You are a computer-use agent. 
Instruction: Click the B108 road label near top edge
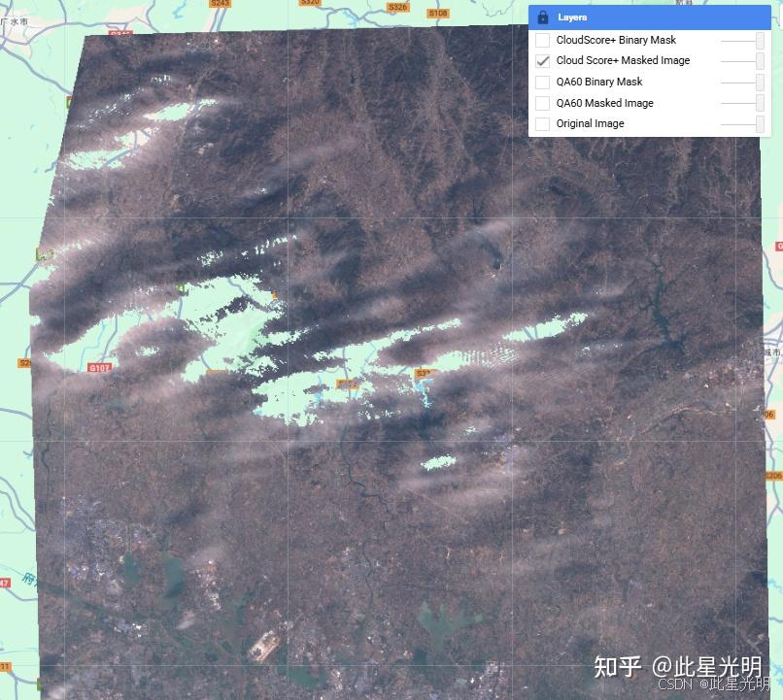point(439,13)
